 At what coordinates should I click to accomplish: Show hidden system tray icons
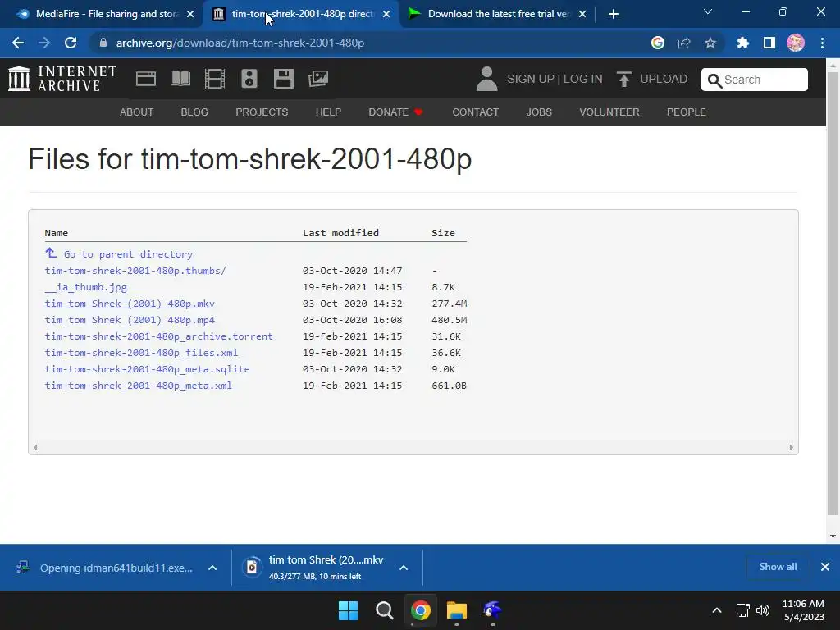click(x=717, y=610)
